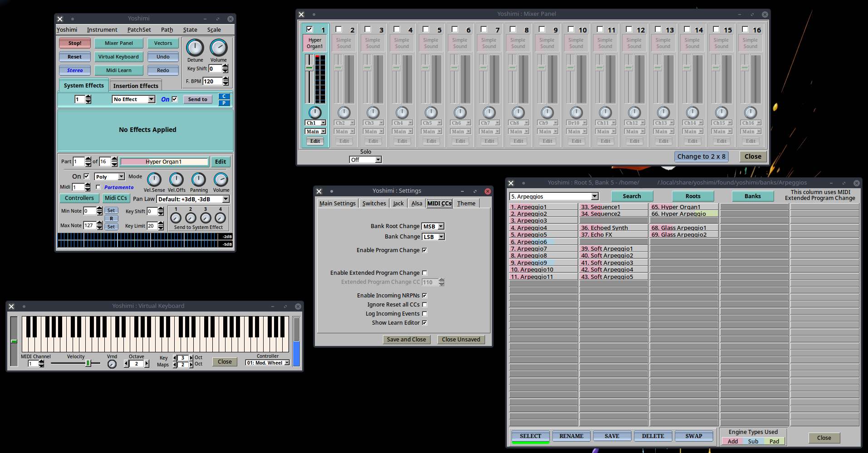Viewport: 868px width, 453px height.
Task: Select '36. Echoed Synth' in bank list
Action: 614,228
